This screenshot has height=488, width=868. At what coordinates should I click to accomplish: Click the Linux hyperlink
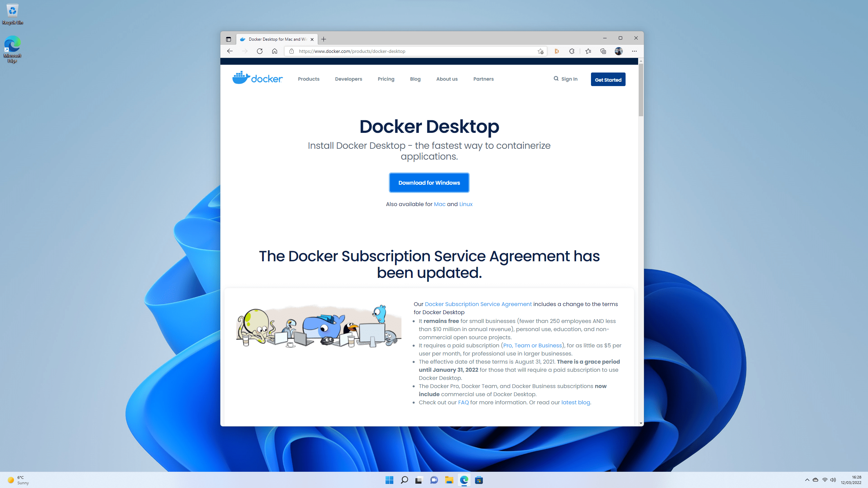[466, 204]
